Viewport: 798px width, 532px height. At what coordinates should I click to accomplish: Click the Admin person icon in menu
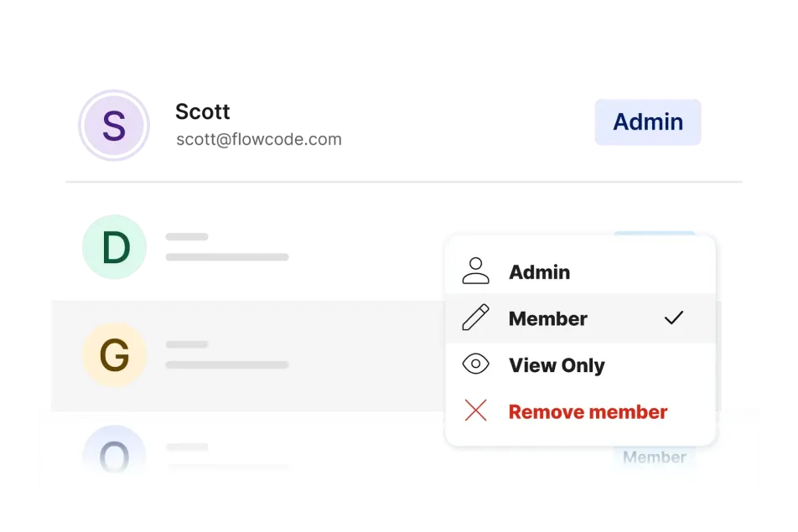pyautogui.click(x=476, y=271)
